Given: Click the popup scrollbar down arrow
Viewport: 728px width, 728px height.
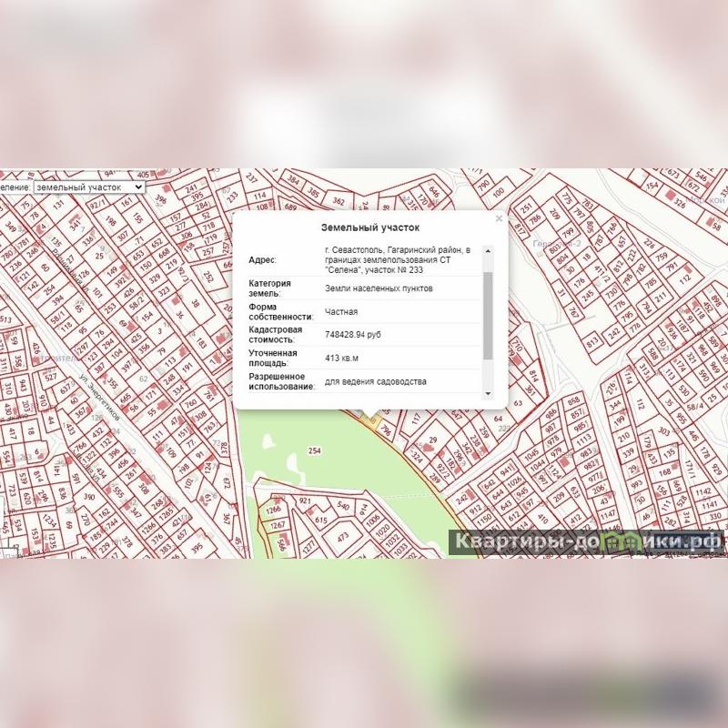Looking at the screenshot, I should point(488,392).
